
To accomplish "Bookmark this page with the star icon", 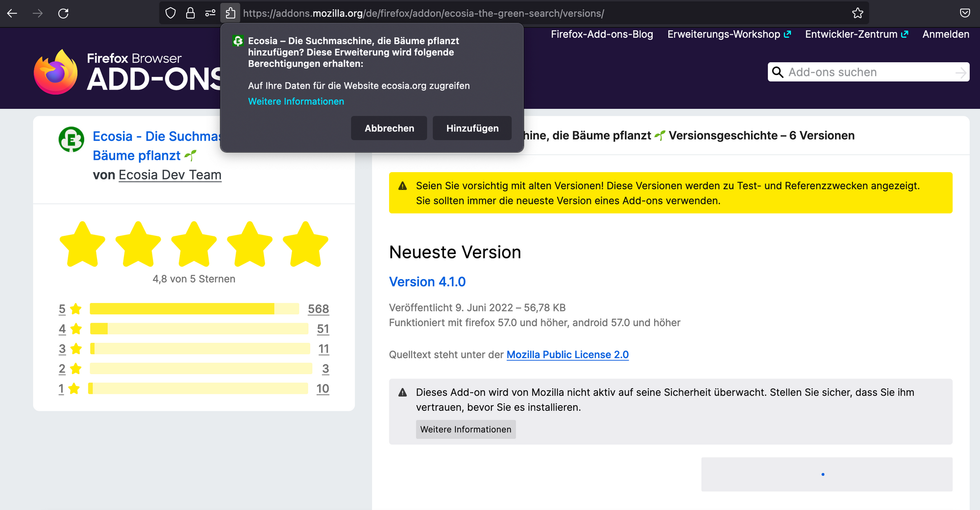I will [857, 13].
